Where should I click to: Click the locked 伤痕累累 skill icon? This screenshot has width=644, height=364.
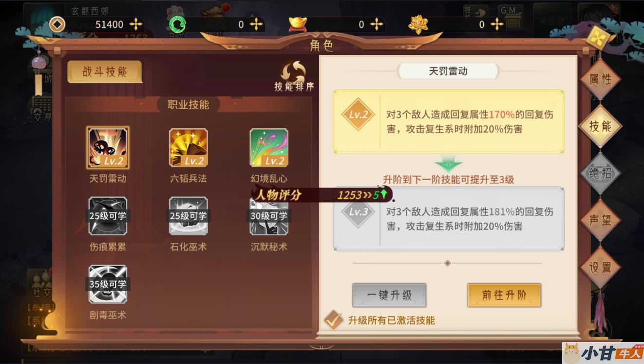pyautogui.click(x=108, y=216)
